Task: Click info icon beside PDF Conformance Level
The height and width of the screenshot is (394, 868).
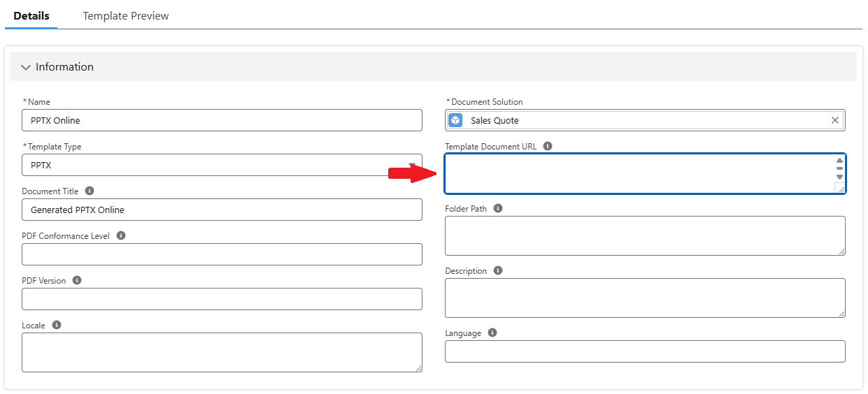Action: coord(121,235)
